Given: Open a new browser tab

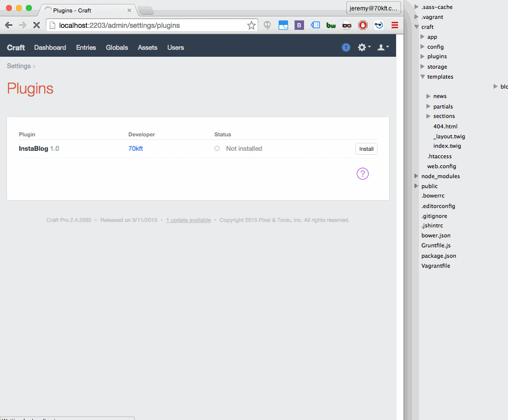Looking at the screenshot, I should [146, 10].
